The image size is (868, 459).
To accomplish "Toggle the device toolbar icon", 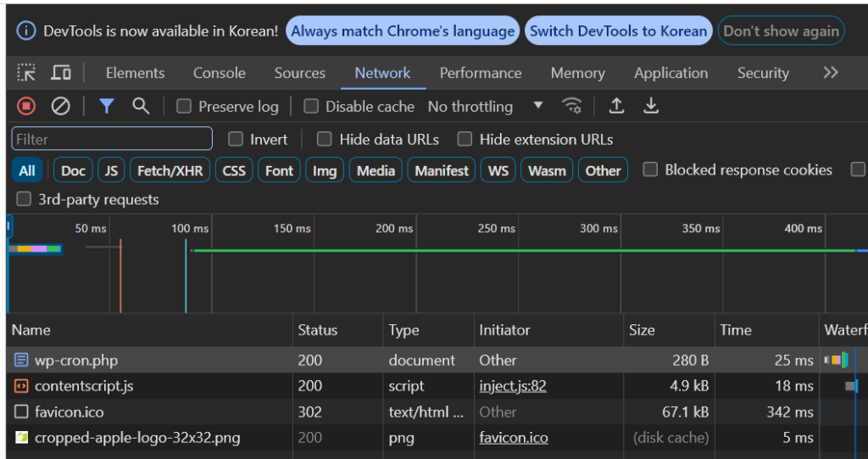I will point(60,74).
